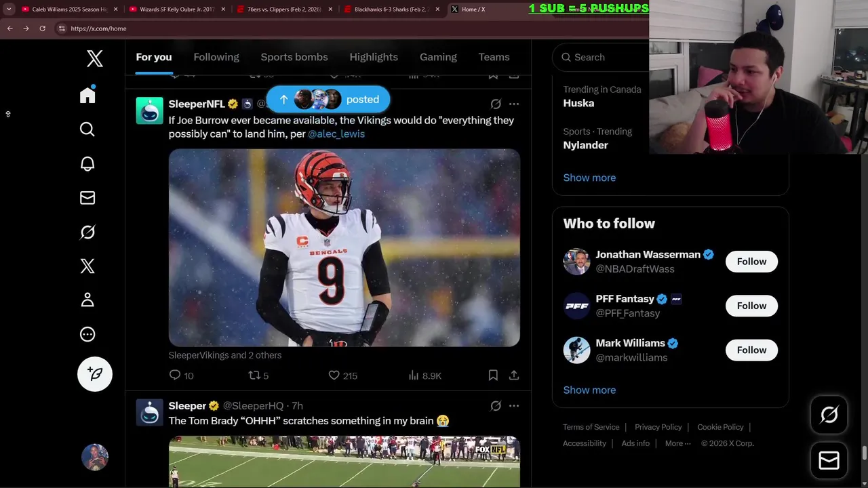Select the For you tab
This screenshot has height=488, width=868.
click(154, 57)
